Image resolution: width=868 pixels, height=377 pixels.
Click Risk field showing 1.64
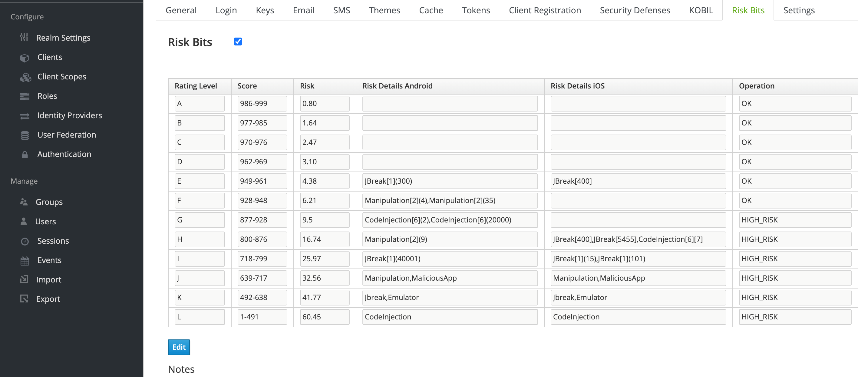(x=325, y=123)
